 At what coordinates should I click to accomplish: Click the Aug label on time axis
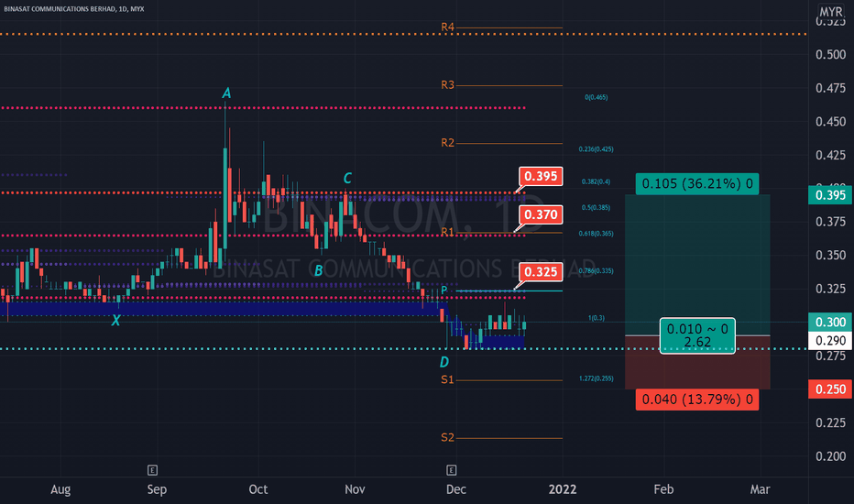[x=60, y=490]
